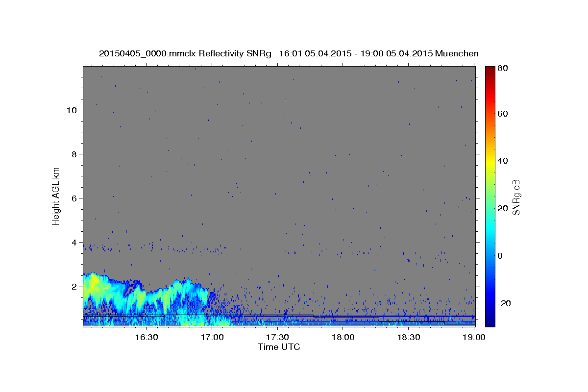Click the height tick label 8
The width and height of the screenshot is (588, 392).
click(x=73, y=154)
